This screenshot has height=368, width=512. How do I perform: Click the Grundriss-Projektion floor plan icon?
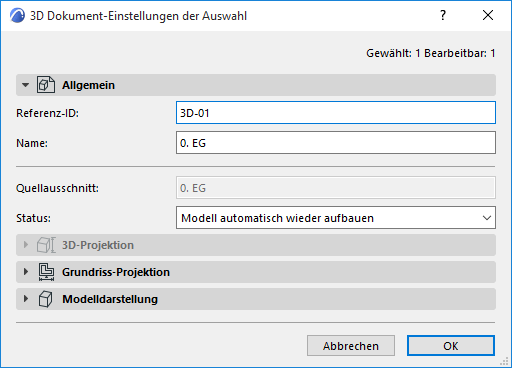[x=46, y=272]
